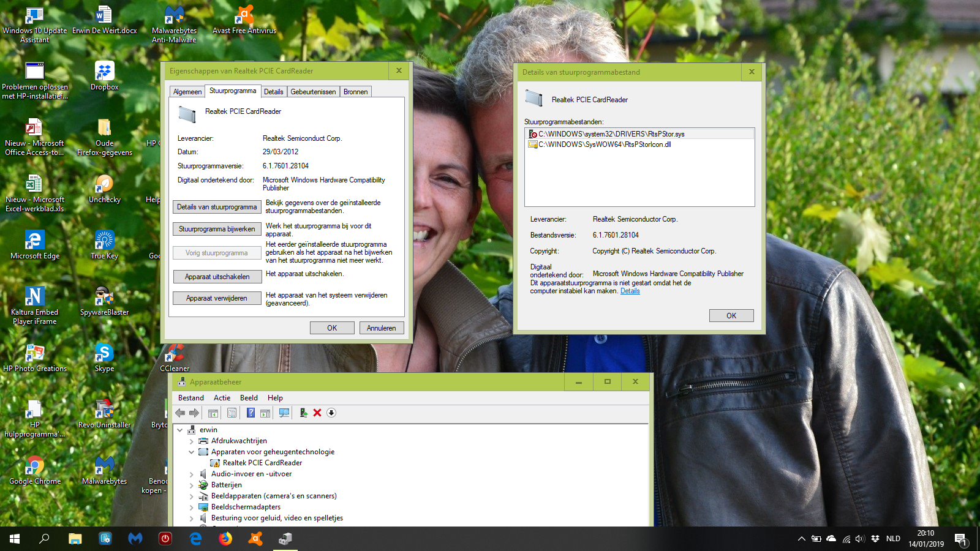The image size is (980, 551).
Task: Click Stuurprogramma bijwerken button
Action: pyautogui.click(x=217, y=229)
